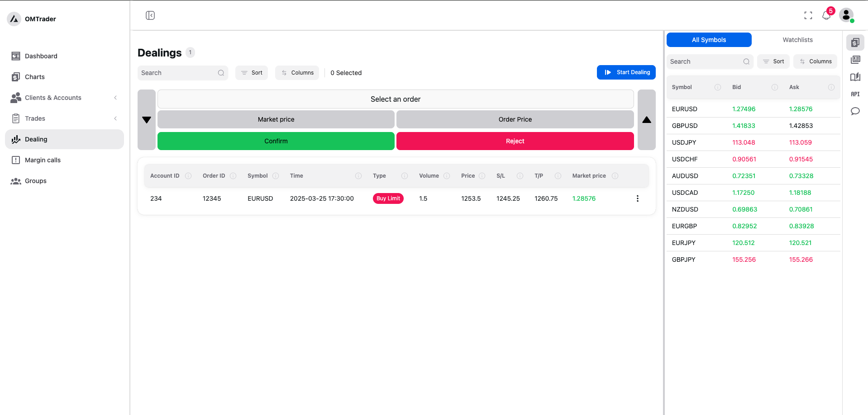Click the info icon beside Account ID column
This screenshot has height=415, width=868.
188,176
